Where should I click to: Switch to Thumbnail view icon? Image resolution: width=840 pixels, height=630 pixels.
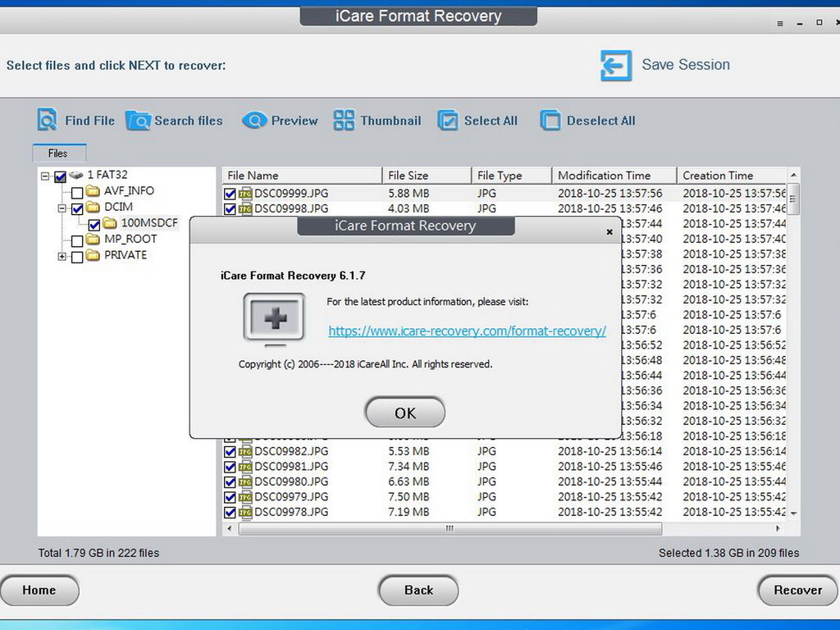click(x=344, y=120)
